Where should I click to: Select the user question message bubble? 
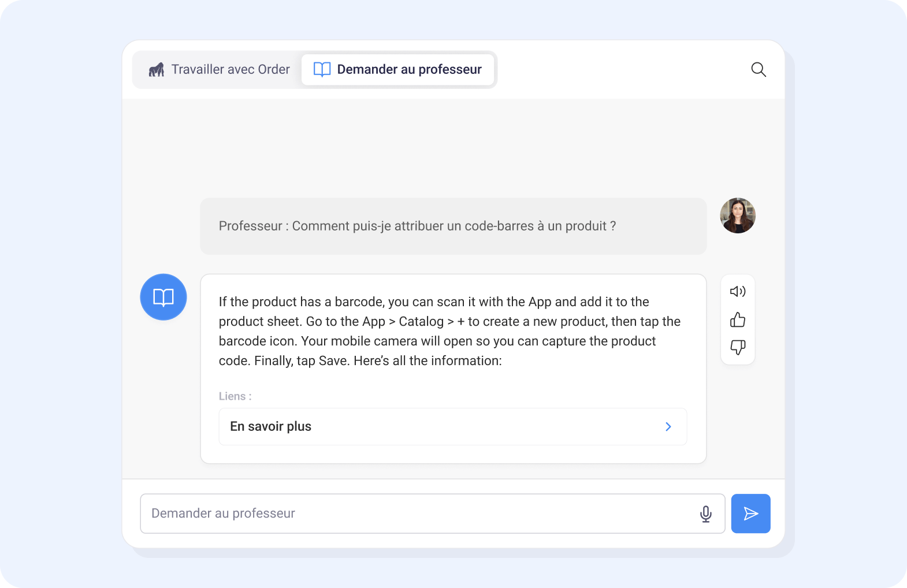click(x=453, y=226)
